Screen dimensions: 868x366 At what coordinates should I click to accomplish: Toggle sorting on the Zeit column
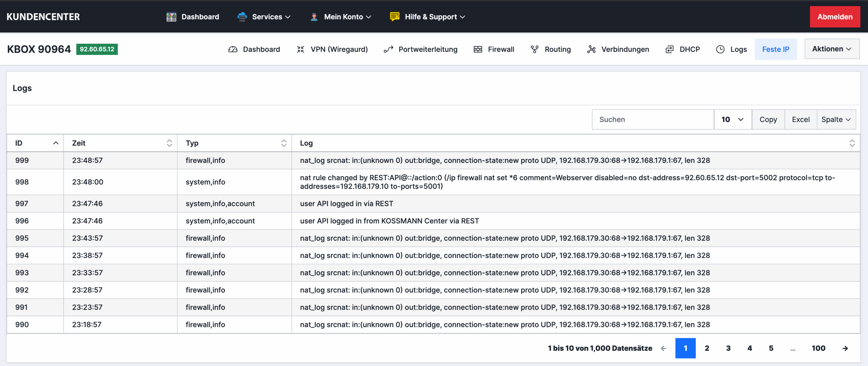(169, 143)
